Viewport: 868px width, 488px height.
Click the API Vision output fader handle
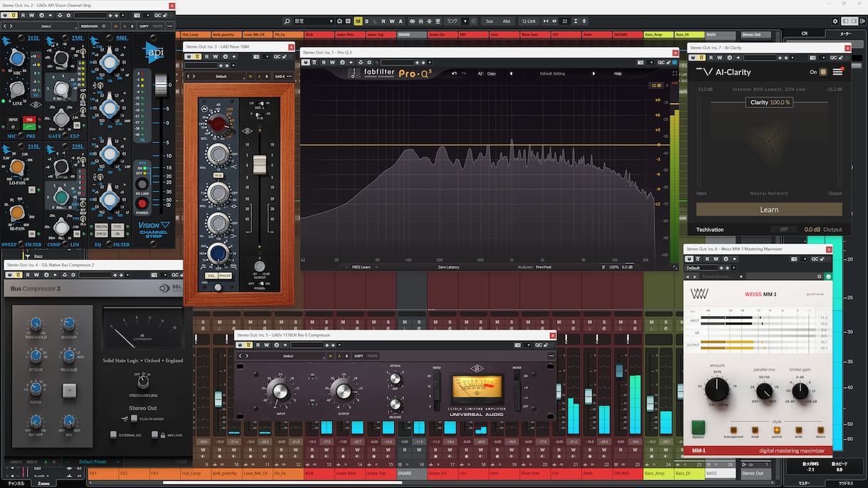(x=162, y=85)
